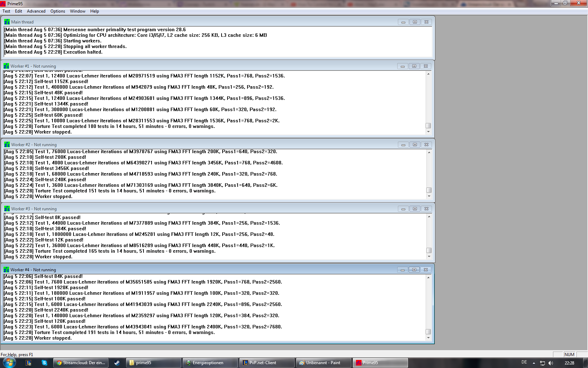
Task: Click Worker #3 scrollbar down arrow
Action: 429,257
